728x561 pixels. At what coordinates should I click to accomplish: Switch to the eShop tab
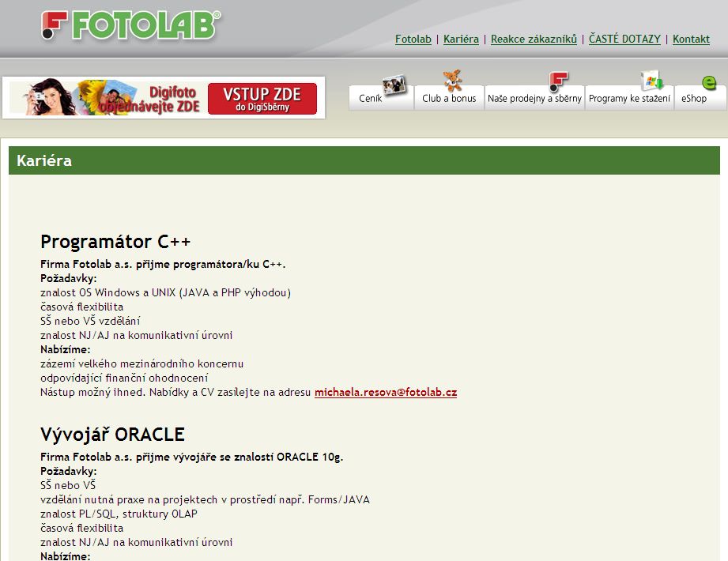(x=700, y=98)
